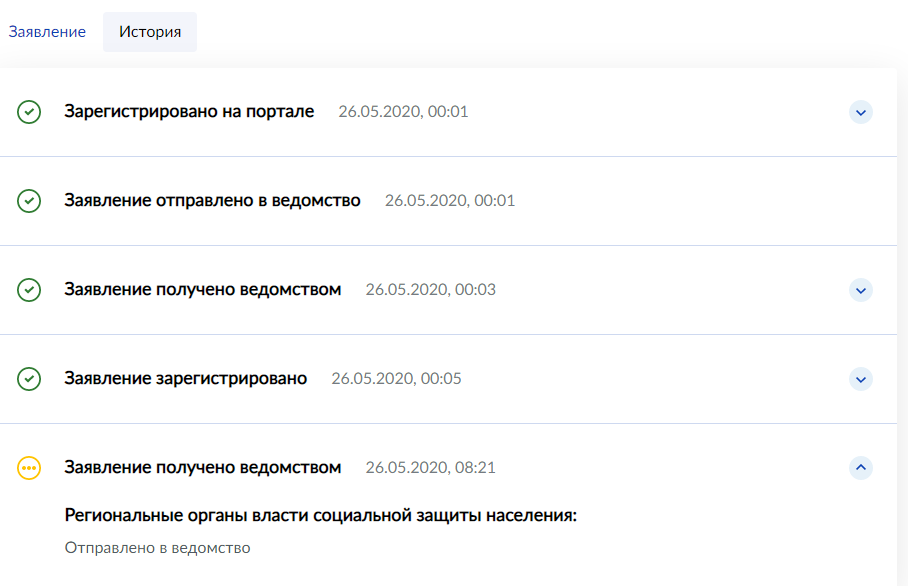
Task: Switch to the 'Заявление' tab
Action: (46, 31)
